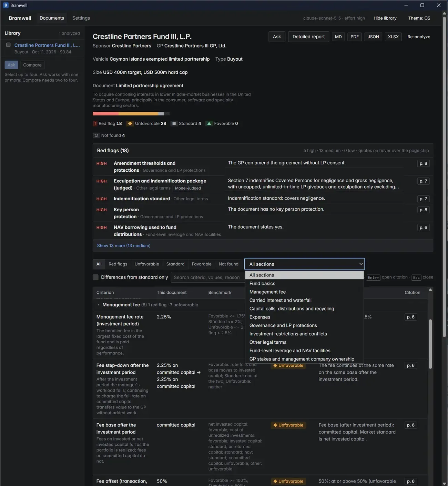
Task: Show only Not found criteria
Action: (228, 264)
